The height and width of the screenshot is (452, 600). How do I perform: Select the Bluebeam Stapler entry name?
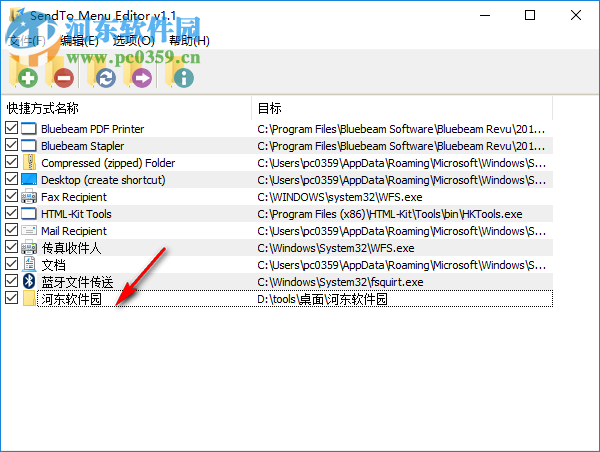pos(83,146)
